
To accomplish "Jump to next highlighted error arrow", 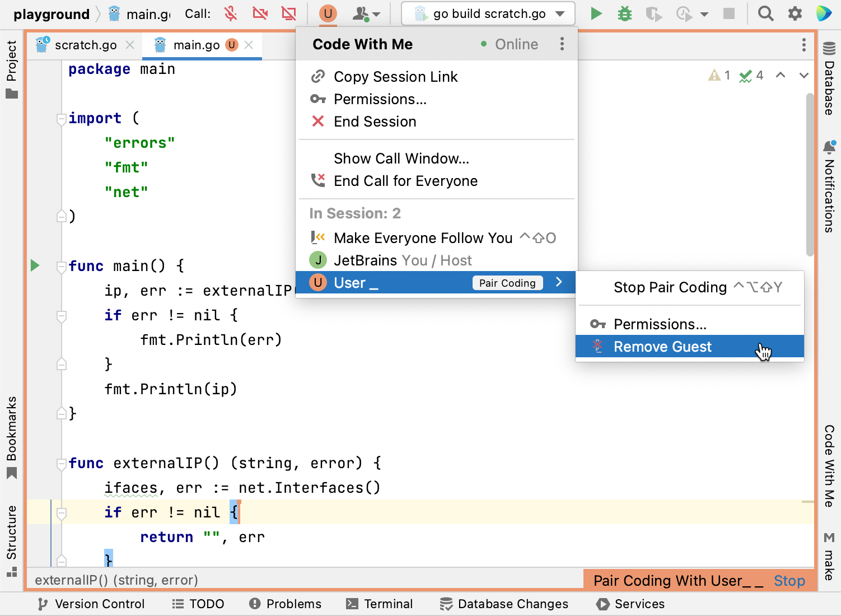I will point(803,76).
